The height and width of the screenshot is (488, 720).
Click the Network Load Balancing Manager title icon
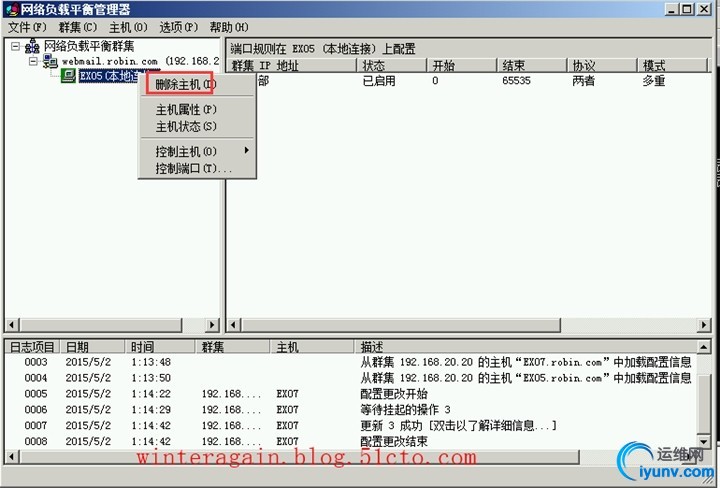point(12,9)
